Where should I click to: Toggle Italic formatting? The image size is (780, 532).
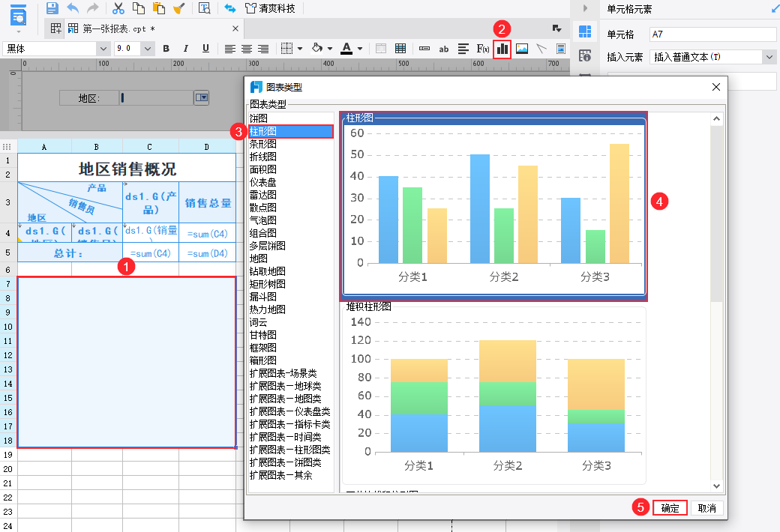coord(185,49)
